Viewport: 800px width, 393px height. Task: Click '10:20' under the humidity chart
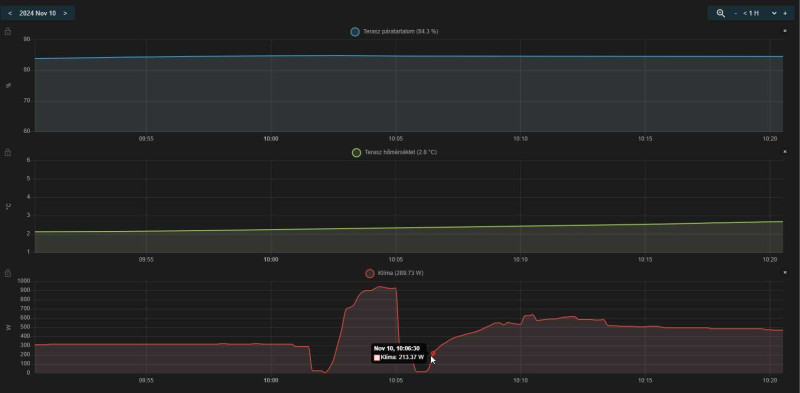point(770,139)
